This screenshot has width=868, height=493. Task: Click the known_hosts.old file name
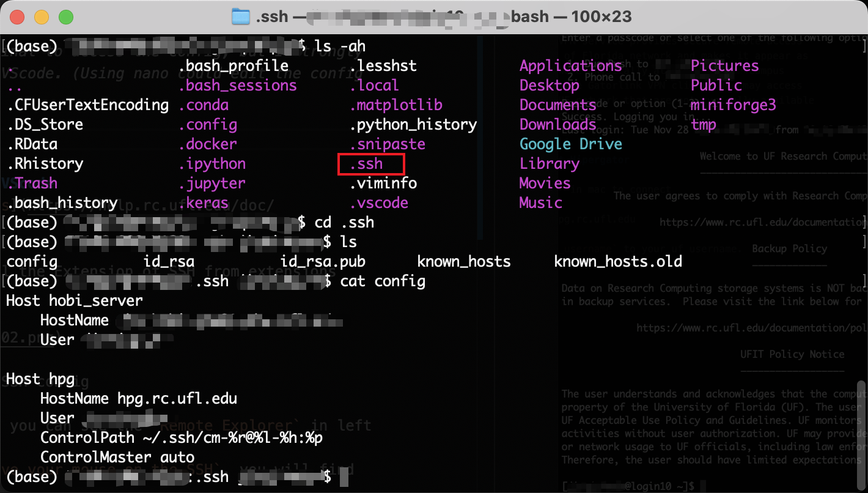pyautogui.click(x=618, y=261)
